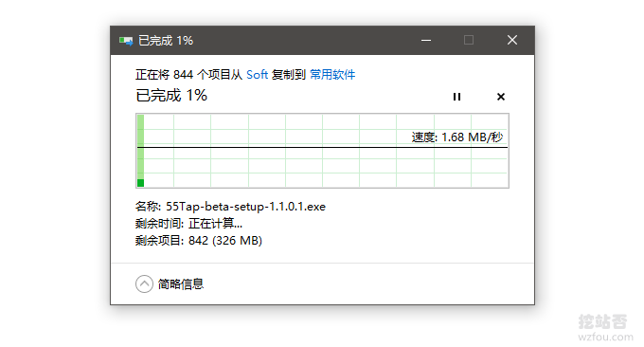Screen dimensions: 644x347
Task: Open the Soft source folder link
Action: pyautogui.click(x=257, y=74)
